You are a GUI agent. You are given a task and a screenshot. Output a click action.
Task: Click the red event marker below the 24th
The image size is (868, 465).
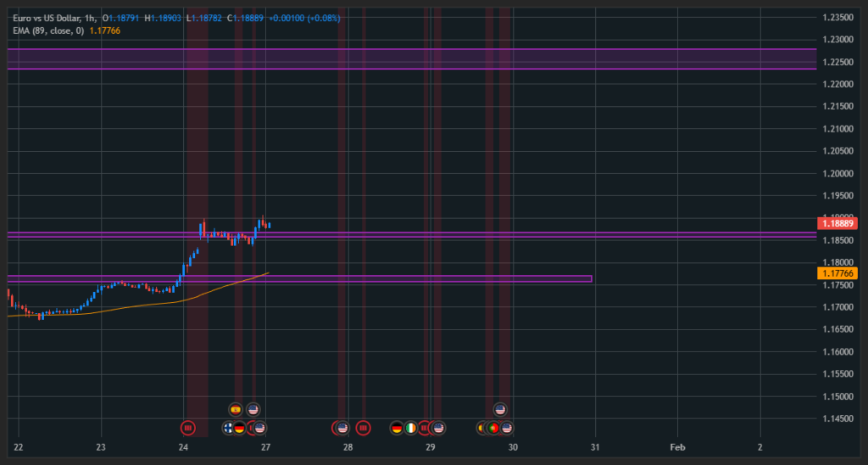click(x=188, y=428)
